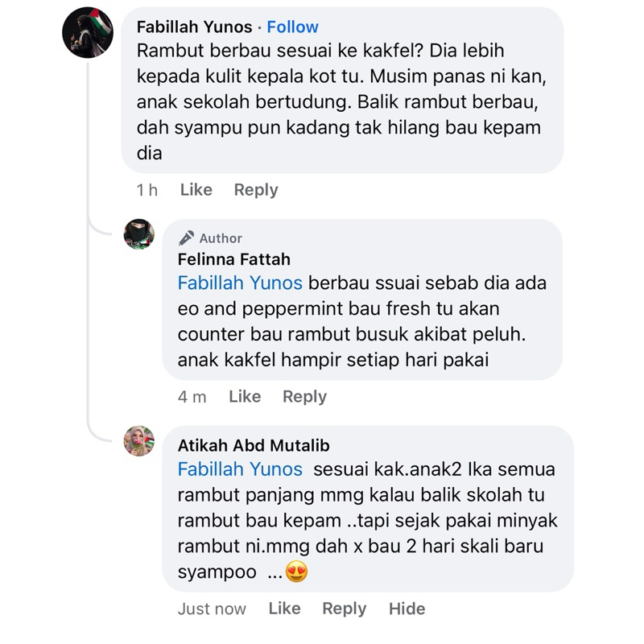Like Atikah Abd Mutalib's reply
644x644 pixels.
tap(285, 609)
